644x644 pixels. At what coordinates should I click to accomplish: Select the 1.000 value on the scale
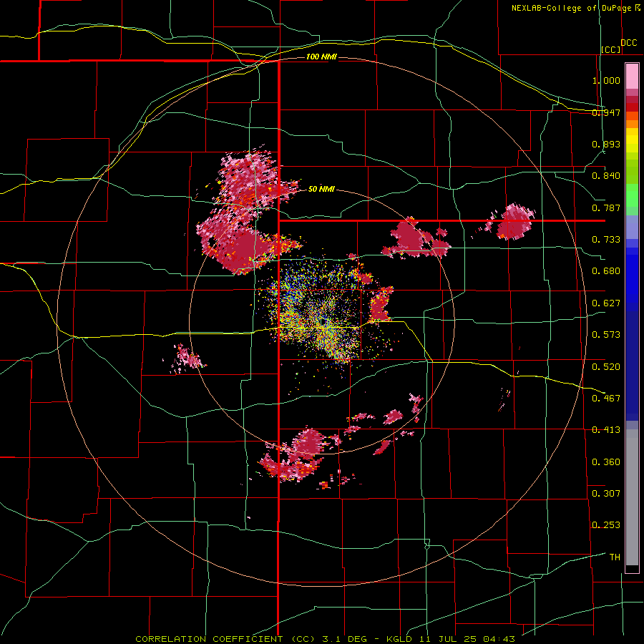point(606,80)
